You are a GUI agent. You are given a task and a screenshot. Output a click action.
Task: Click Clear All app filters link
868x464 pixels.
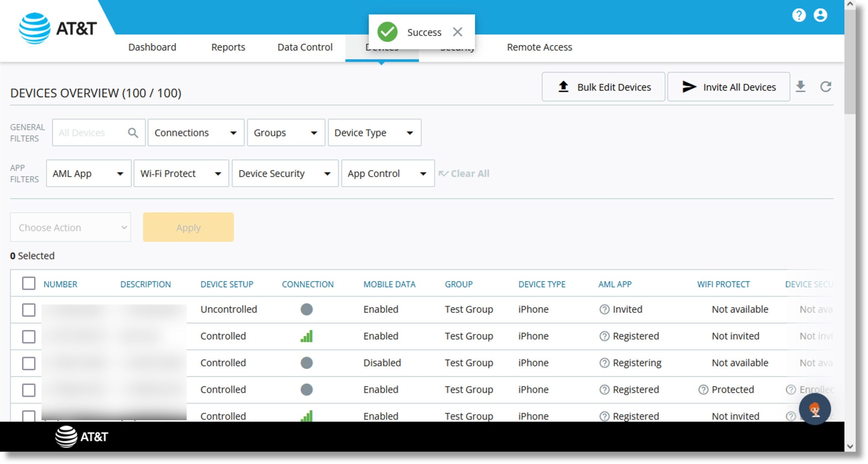pos(466,173)
